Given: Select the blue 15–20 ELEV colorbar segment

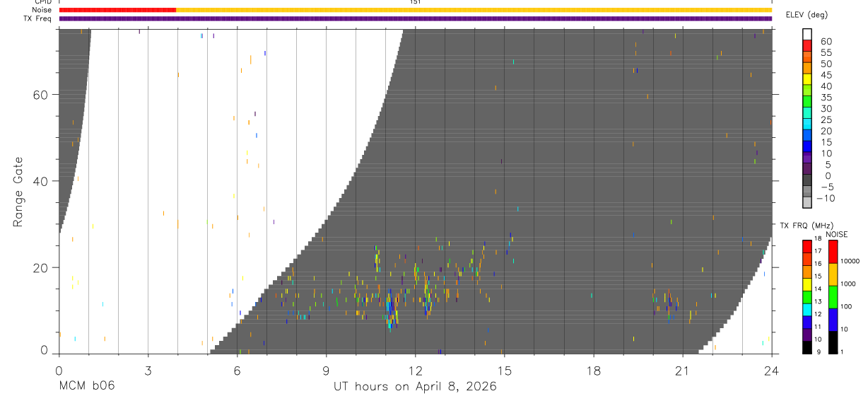Looking at the screenshot, I should pos(807,136).
